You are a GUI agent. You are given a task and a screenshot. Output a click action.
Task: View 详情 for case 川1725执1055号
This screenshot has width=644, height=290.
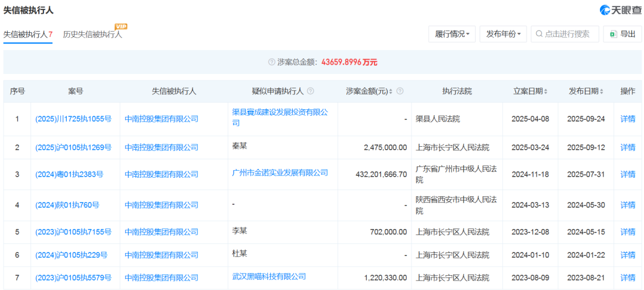(x=627, y=119)
